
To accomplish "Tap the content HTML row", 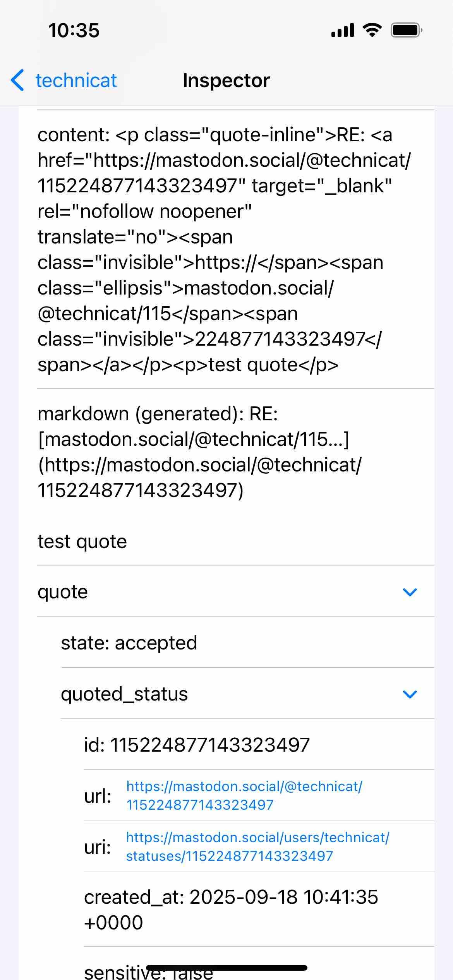I will (x=236, y=249).
